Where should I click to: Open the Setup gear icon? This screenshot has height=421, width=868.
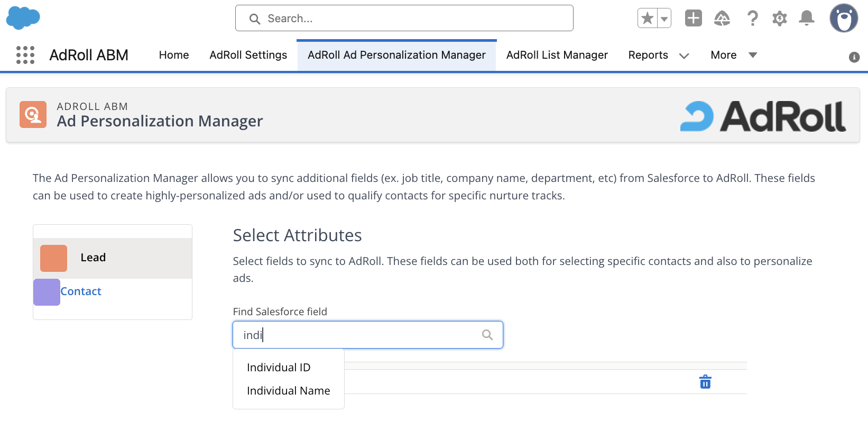(779, 19)
